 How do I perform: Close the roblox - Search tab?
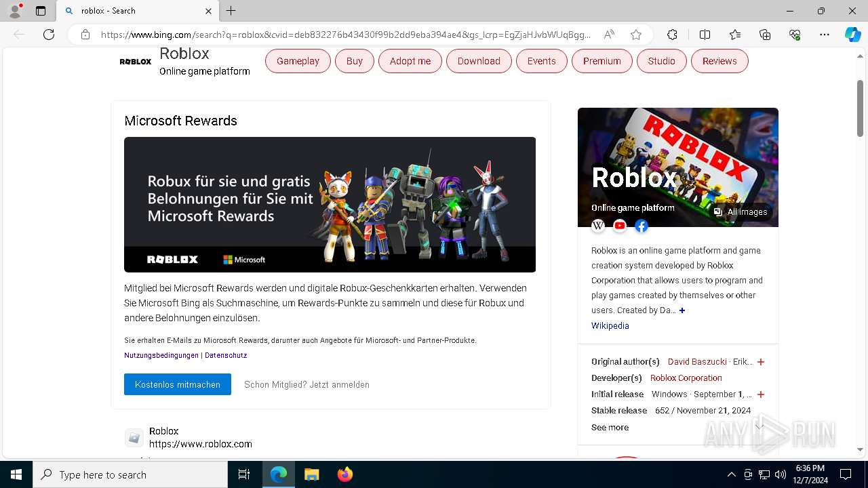coord(208,11)
